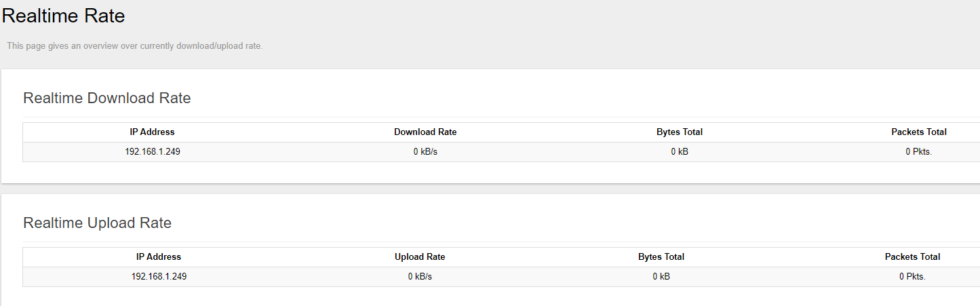Viewport: 980px width, 306px height.
Task: Click 0 kB value in download table
Action: [680, 152]
